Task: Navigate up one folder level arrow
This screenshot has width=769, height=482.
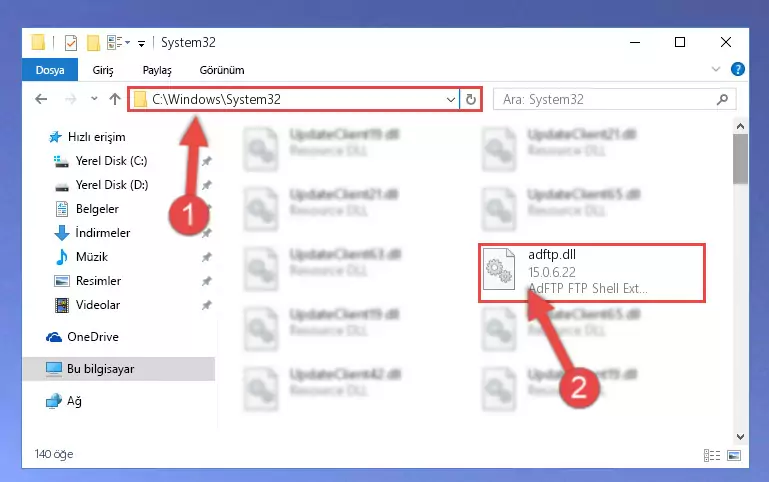Action: point(115,99)
